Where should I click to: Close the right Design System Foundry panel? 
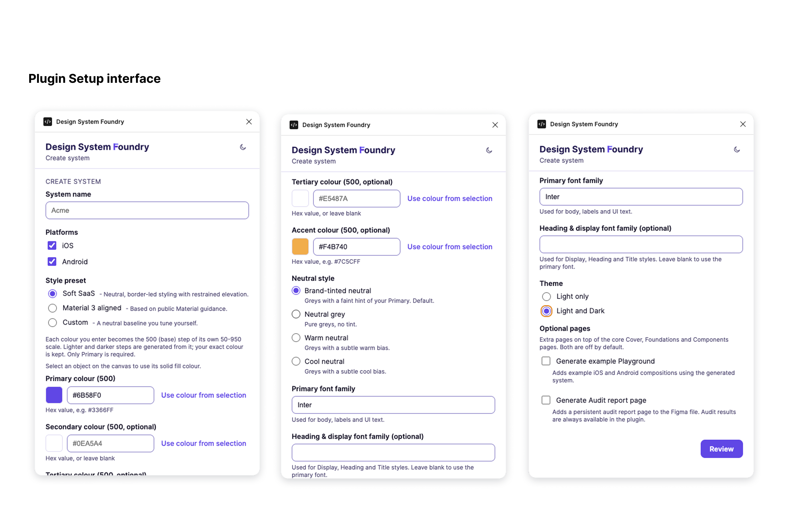743,124
